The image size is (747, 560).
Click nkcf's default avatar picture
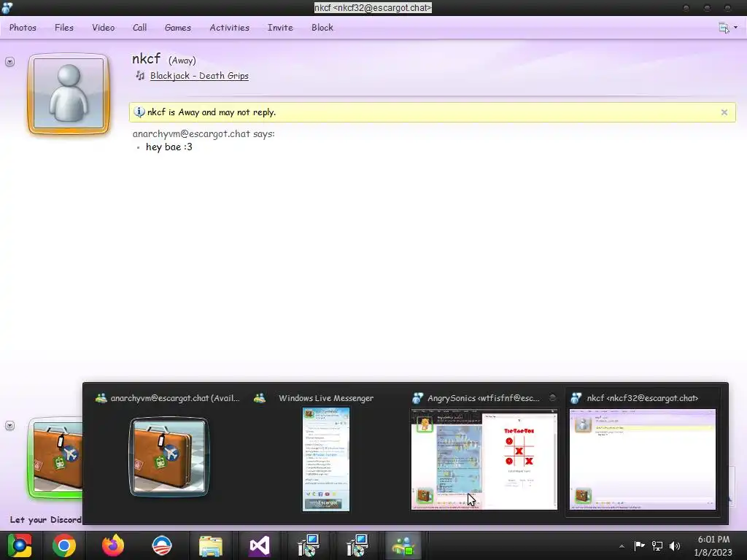pyautogui.click(x=69, y=93)
